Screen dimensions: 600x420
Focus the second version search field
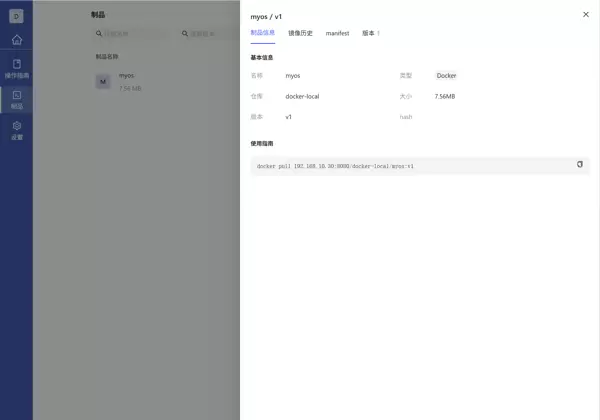(x=210, y=34)
